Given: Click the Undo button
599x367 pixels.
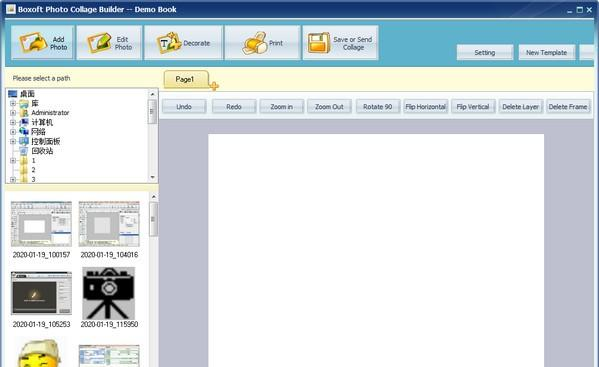Looking at the screenshot, I should (x=184, y=107).
